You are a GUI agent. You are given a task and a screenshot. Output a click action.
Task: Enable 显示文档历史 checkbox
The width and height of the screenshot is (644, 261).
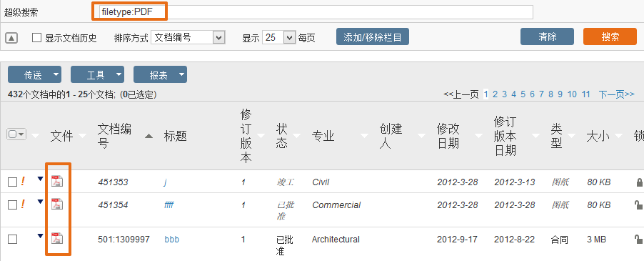[x=37, y=38]
